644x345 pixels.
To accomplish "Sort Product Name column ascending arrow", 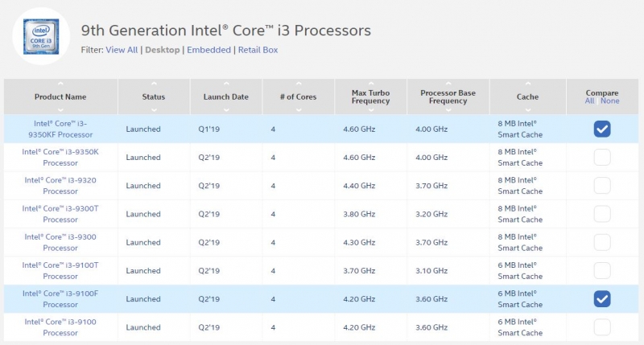I will [60, 84].
